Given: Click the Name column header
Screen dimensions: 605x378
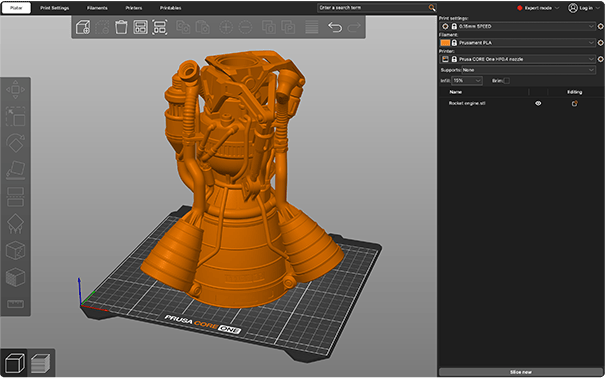Looking at the screenshot, I should [456, 92].
